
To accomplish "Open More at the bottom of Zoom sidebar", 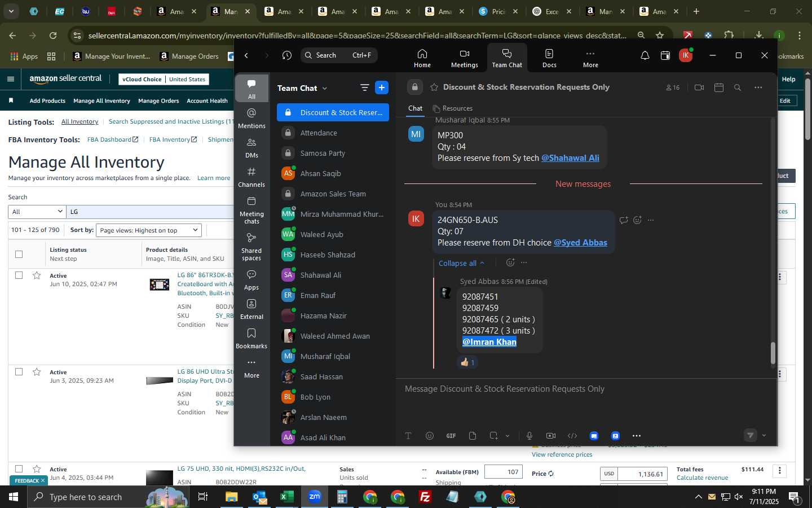I will pyautogui.click(x=251, y=368).
